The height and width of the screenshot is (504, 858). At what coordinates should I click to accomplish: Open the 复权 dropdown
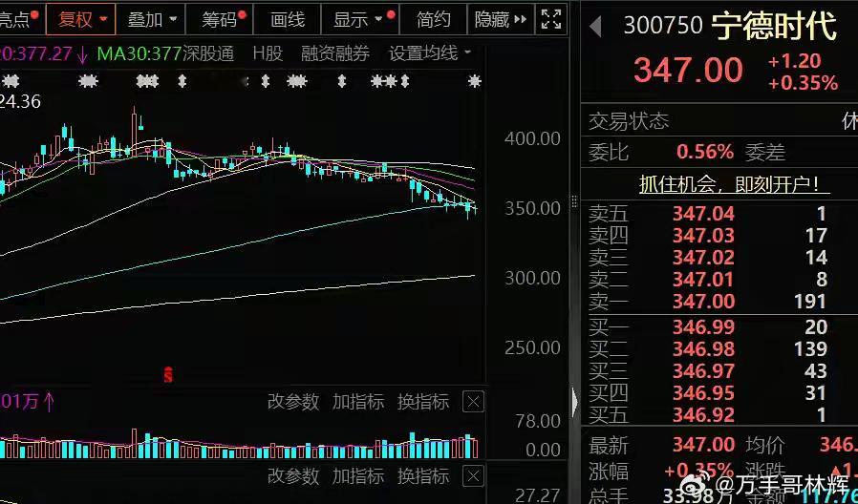81,20
